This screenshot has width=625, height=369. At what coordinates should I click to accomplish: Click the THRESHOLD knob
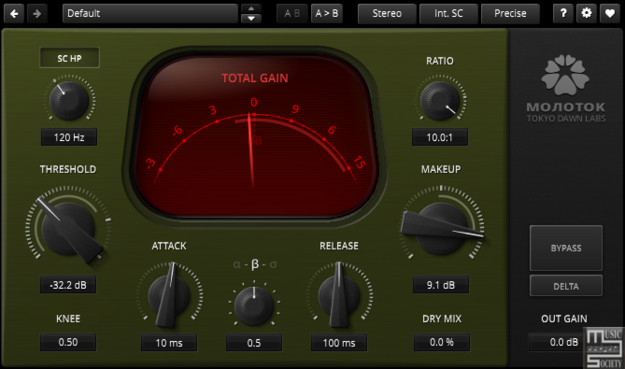pos(69,229)
